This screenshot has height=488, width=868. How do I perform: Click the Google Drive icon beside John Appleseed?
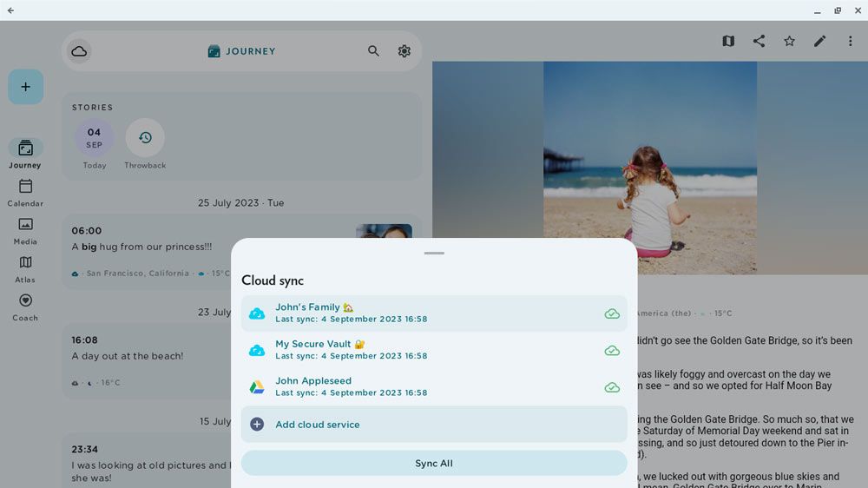(257, 387)
